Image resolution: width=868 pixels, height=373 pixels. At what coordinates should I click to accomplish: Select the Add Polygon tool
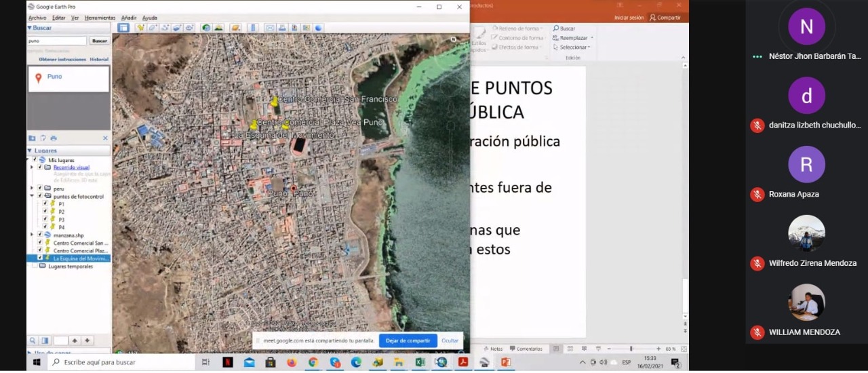click(153, 28)
